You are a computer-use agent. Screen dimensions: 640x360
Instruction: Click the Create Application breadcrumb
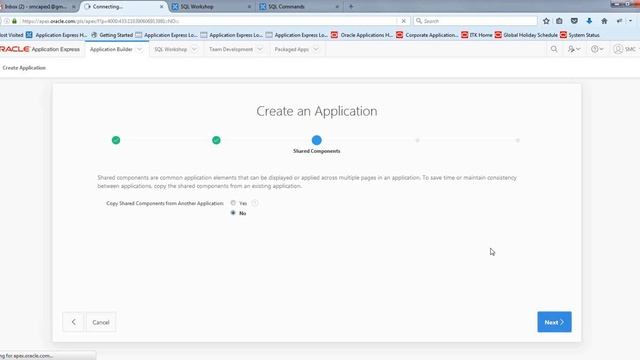24,68
